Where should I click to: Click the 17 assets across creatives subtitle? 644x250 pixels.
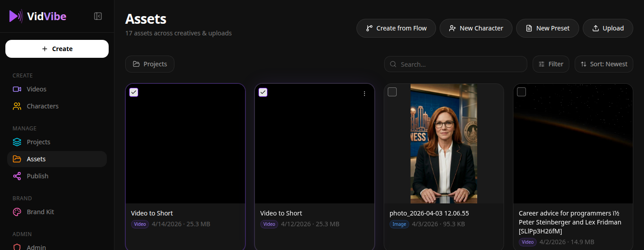[178, 33]
